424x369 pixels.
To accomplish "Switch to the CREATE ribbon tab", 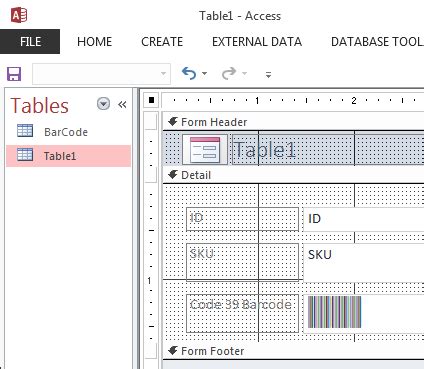I will [162, 42].
